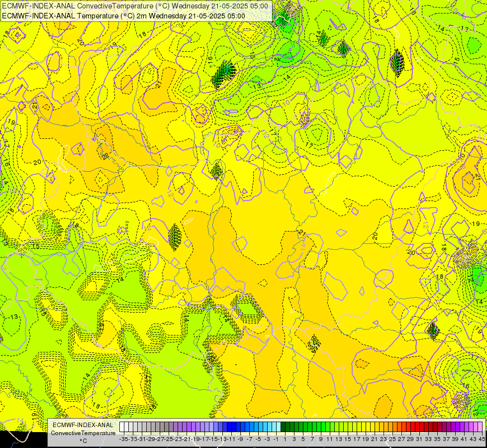The width and height of the screenshot is (487, 448).
Task: Pick the pink swatch above legend value 45
Action: [x=480, y=427]
